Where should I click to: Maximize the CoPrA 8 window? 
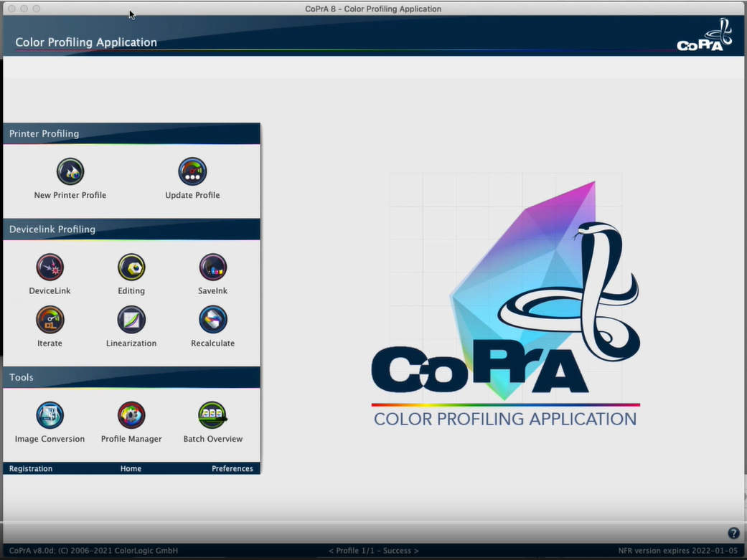(x=37, y=9)
